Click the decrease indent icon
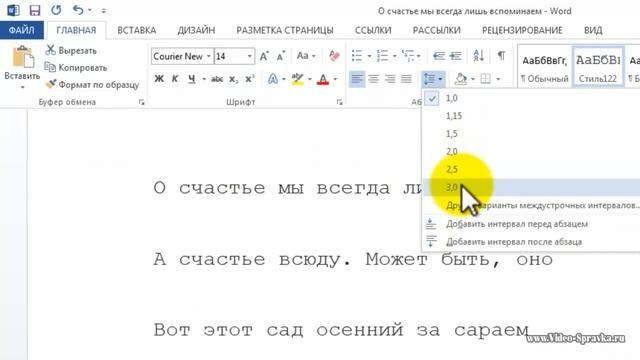Viewport: 640px width, 360px height. 439,56
